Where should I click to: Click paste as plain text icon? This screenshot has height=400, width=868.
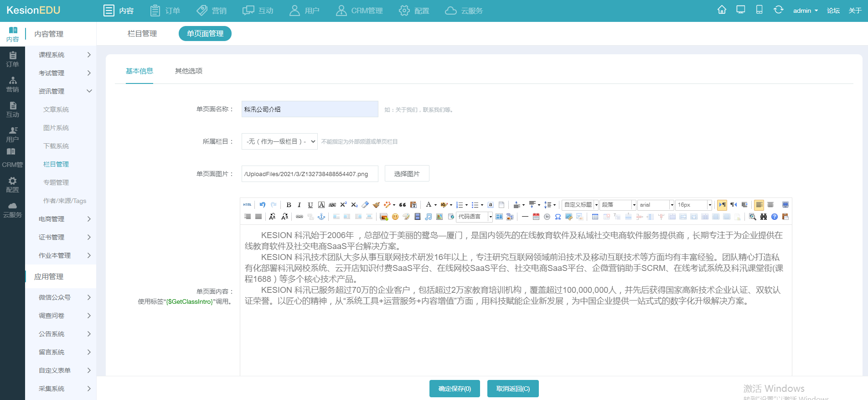pos(413,205)
